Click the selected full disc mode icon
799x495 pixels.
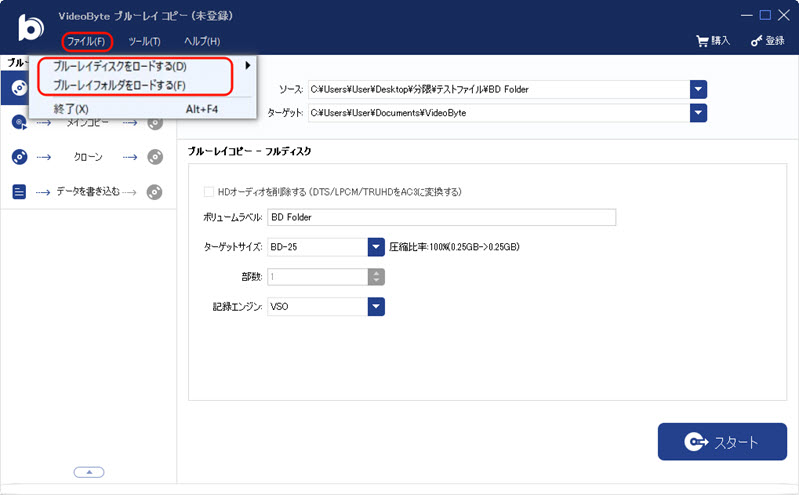(19, 88)
